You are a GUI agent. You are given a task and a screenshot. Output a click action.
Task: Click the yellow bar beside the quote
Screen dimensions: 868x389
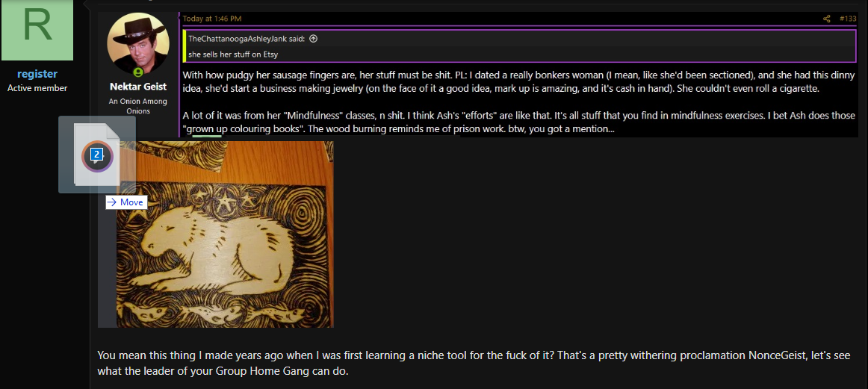pyautogui.click(x=184, y=46)
